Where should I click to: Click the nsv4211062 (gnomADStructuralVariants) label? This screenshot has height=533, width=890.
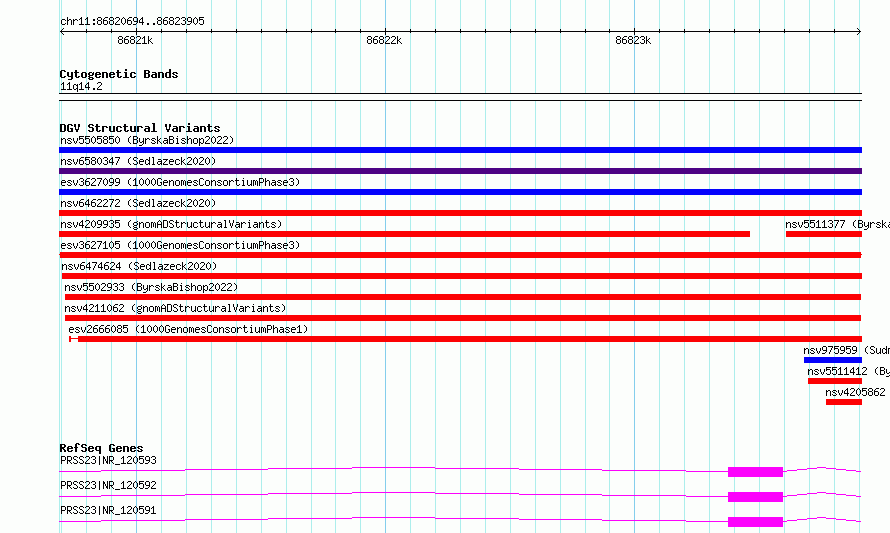[175, 308]
